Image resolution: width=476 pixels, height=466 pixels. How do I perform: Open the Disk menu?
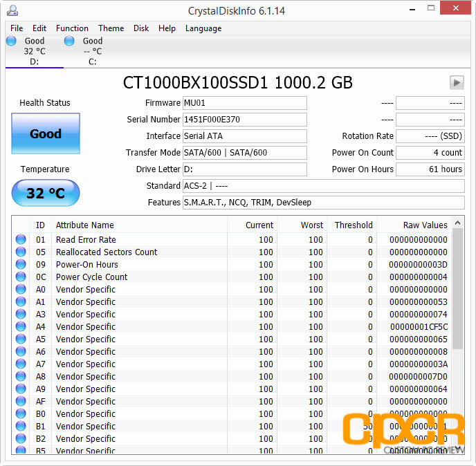tap(141, 28)
